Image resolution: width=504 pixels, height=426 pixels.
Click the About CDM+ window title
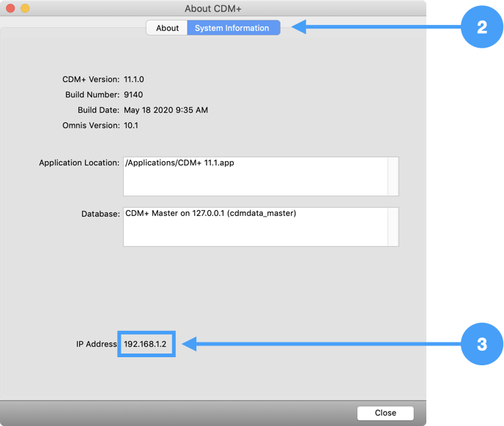[212, 9]
